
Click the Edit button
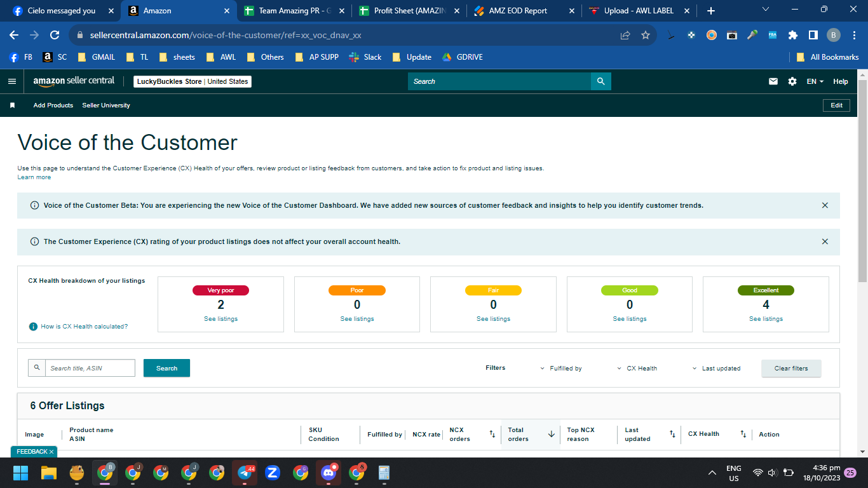click(x=836, y=105)
